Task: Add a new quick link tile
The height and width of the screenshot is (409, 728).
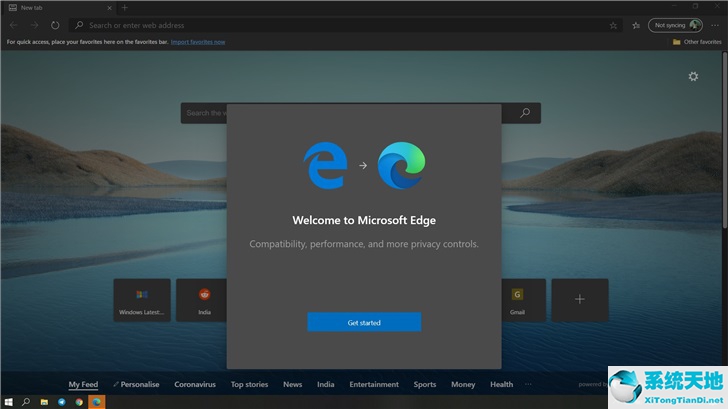Action: coord(580,300)
